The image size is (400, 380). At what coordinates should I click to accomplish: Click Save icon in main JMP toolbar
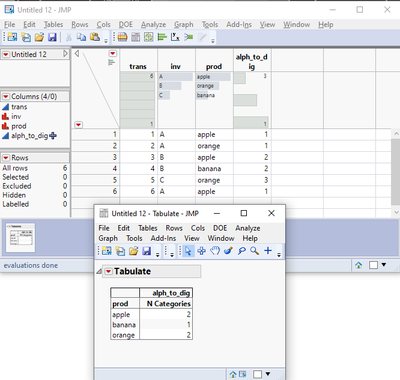(x=52, y=37)
